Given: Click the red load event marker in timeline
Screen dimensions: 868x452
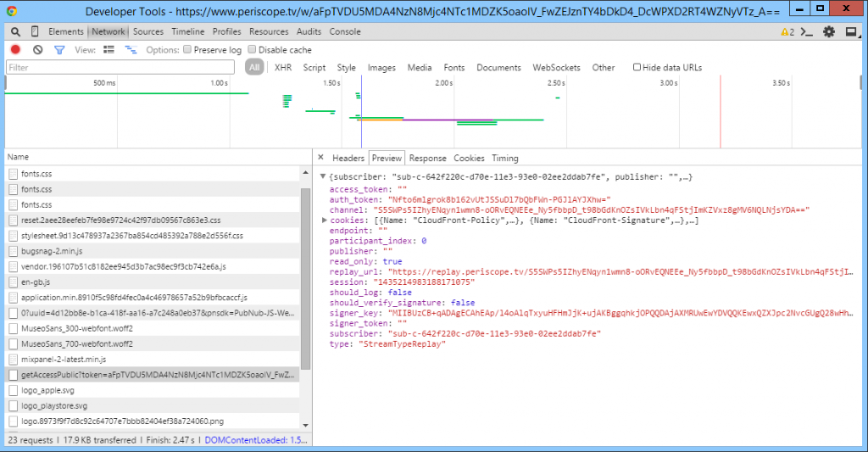Looking at the screenshot, I should pos(721,112).
